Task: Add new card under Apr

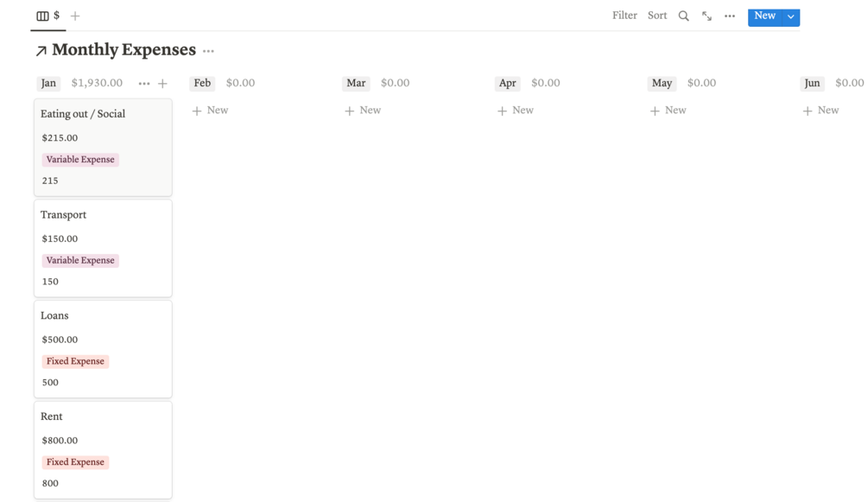Action: [516, 111]
